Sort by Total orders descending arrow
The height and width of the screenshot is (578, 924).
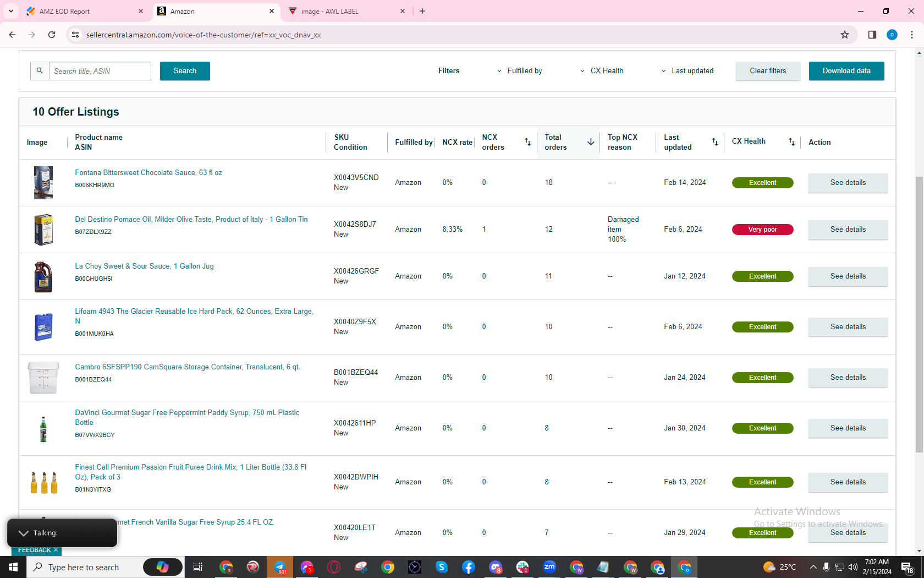(x=591, y=142)
